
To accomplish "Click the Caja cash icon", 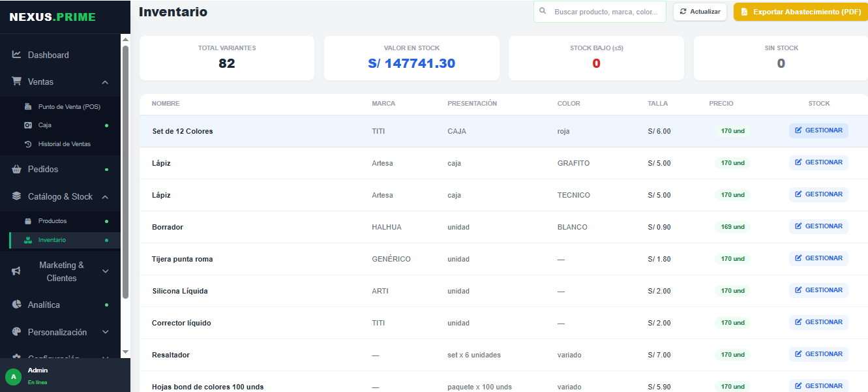I will (x=28, y=125).
